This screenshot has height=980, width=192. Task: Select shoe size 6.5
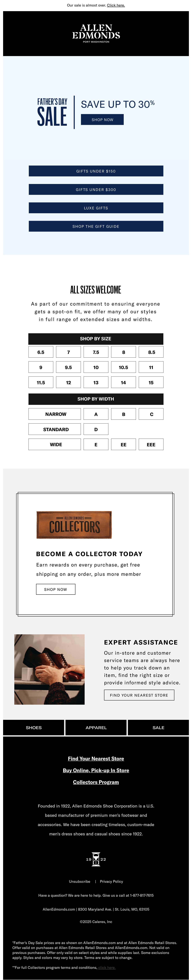(41, 352)
